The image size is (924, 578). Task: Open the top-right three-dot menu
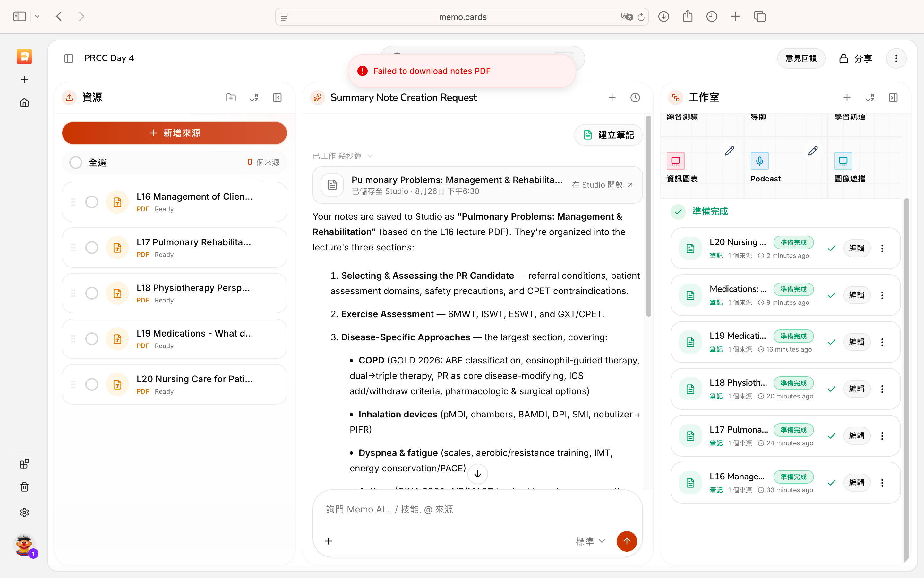pos(896,58)
